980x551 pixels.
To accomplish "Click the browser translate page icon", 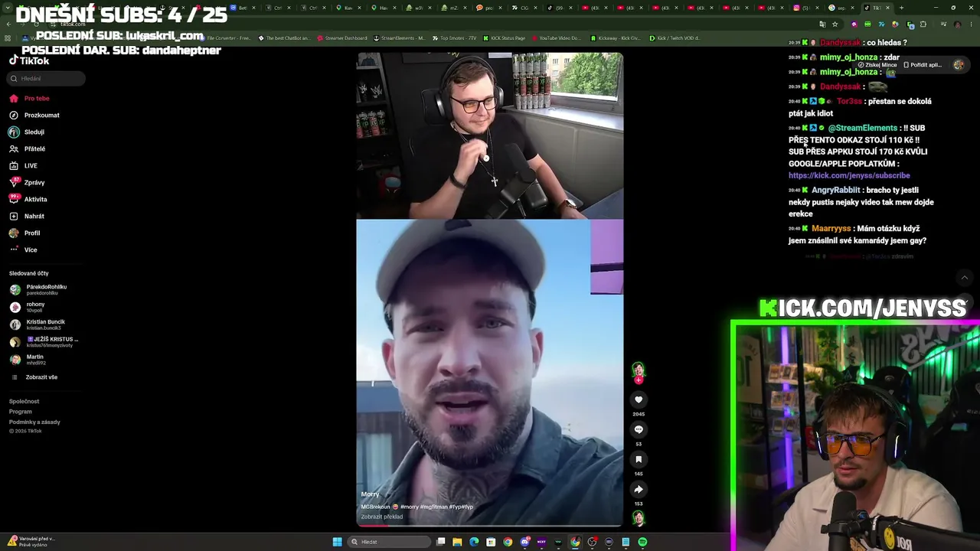I will click(x=822, y=24).
